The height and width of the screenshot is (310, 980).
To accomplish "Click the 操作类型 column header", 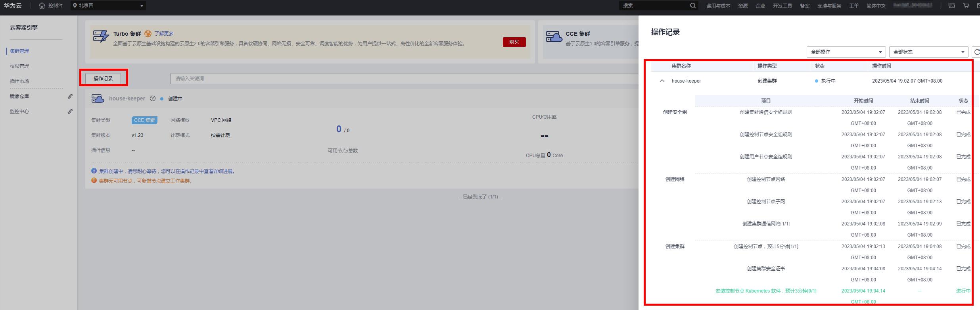I will tap(767, 66).
